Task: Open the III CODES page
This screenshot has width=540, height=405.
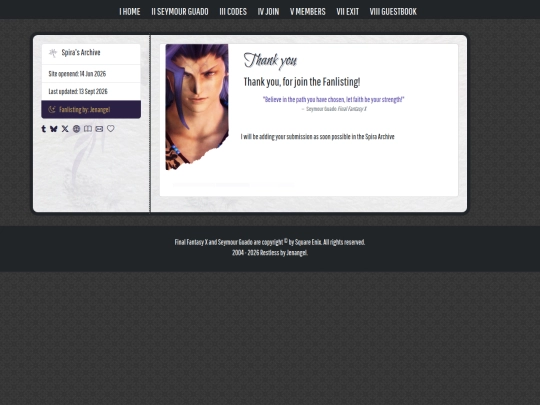Action: click(233, 12)
